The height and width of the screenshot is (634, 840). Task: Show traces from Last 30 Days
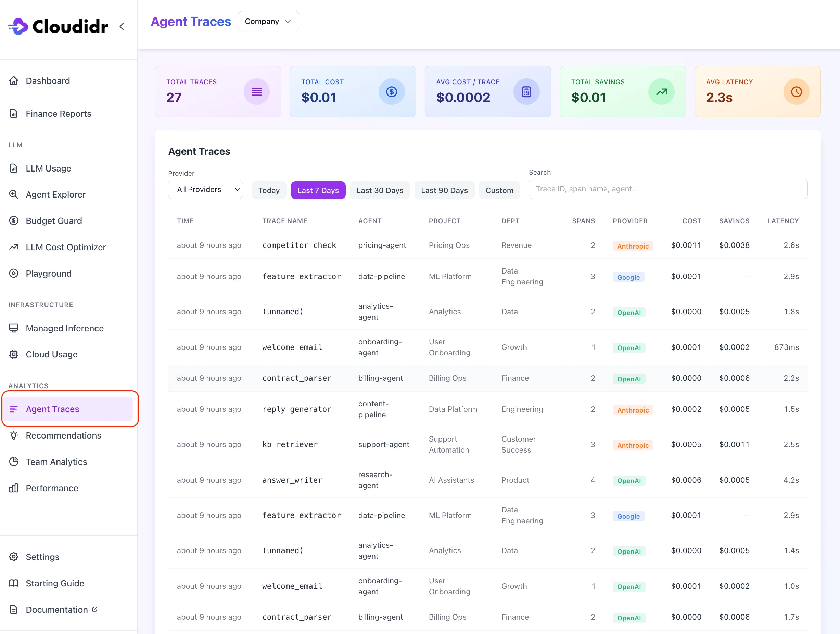point(380,190)
